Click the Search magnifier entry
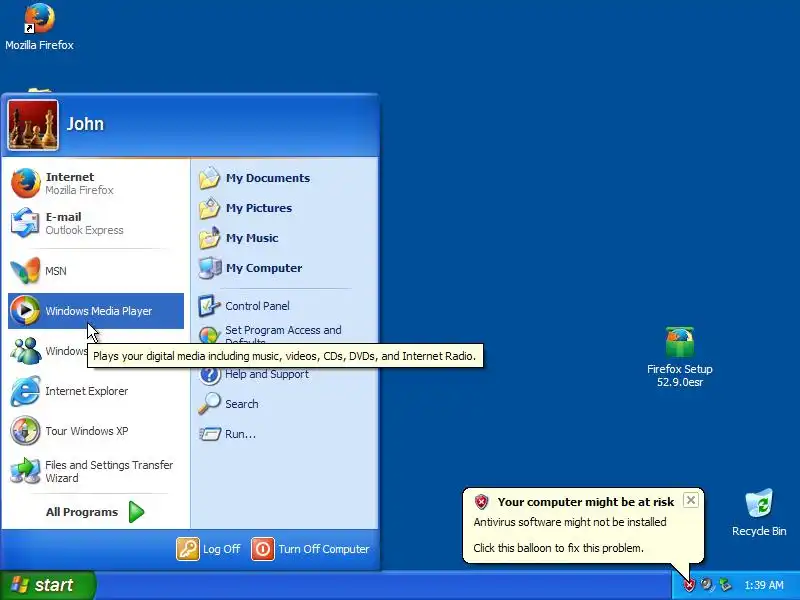Image resolution: width=800 pixels, height=600 pixels. click(x=285, y=404)
